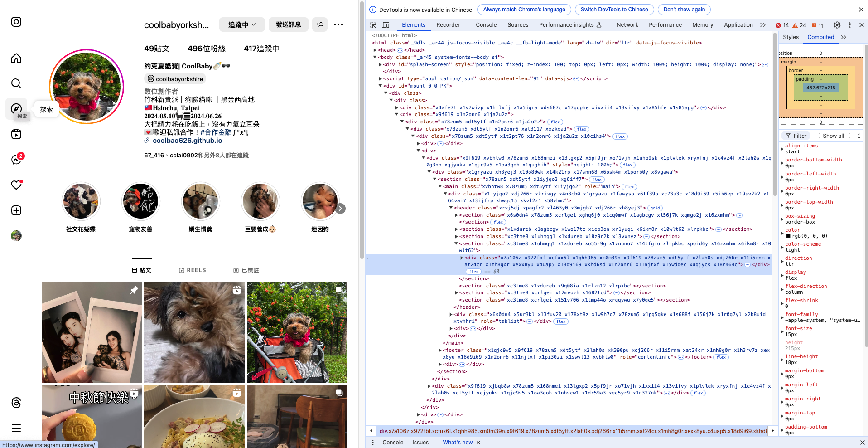Open the Reels icon in the sidebar

tap(16, 134)
